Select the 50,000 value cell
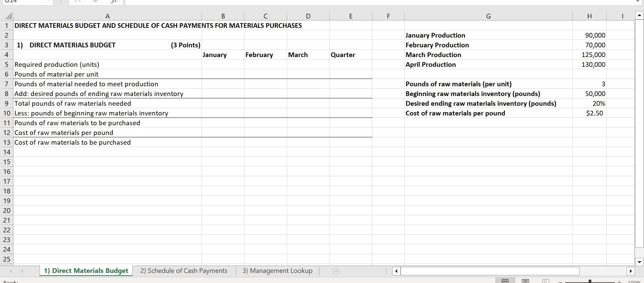Screen dimensions: 644x283 tap(590, 94)
